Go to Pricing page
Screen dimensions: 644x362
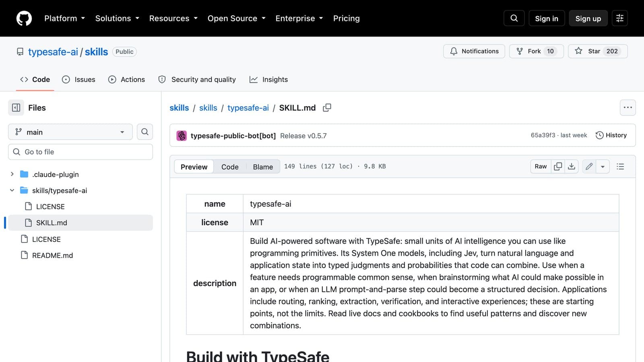point(347,19)
